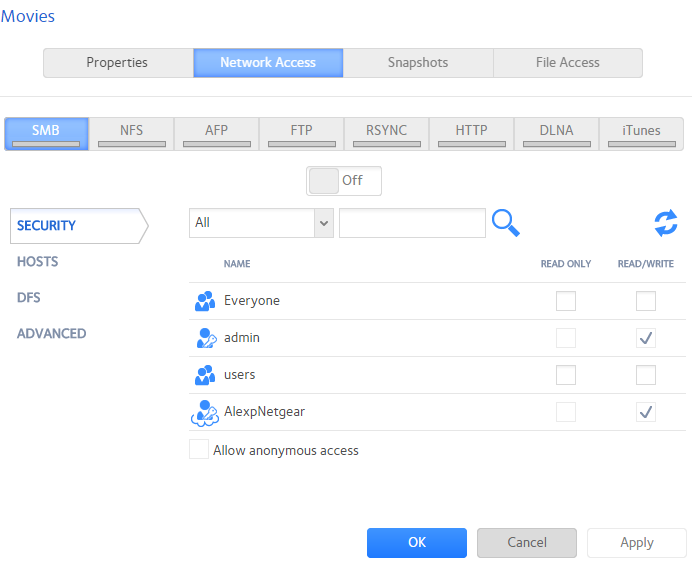
Task: Click the user search input field
Action: [x=412, y=223]
